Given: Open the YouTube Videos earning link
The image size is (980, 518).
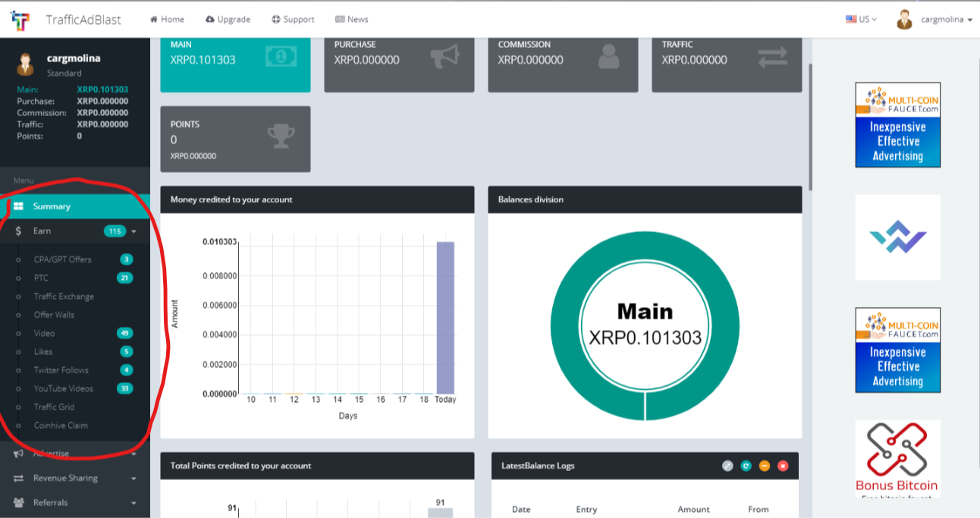Looking at the screenshot, I should pos(64,388).
